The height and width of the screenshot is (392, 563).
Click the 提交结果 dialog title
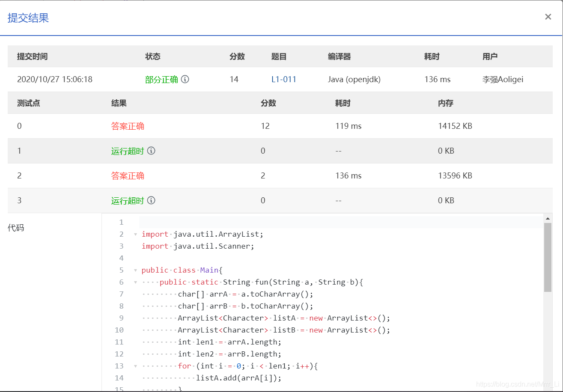[x=28, y=18]
